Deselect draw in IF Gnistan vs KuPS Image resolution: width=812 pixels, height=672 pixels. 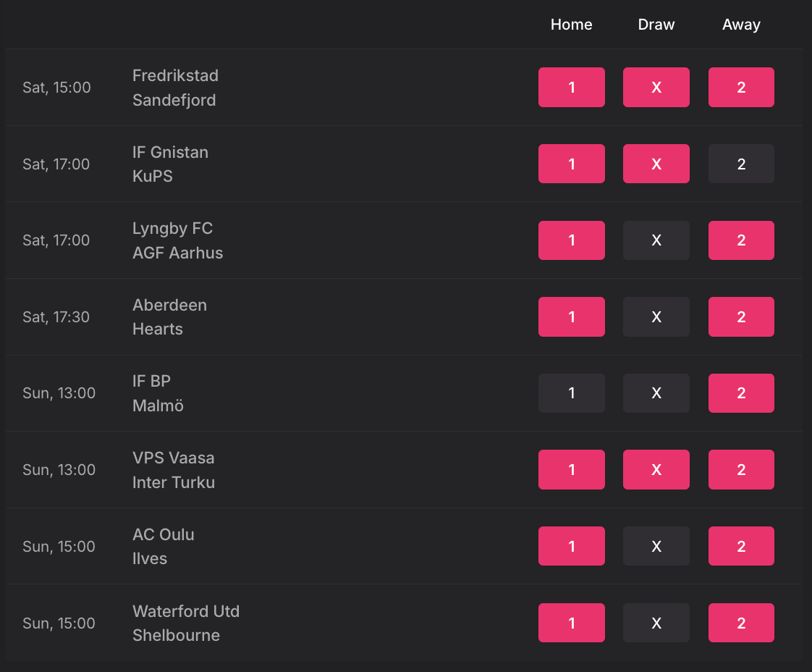(656, 164)
